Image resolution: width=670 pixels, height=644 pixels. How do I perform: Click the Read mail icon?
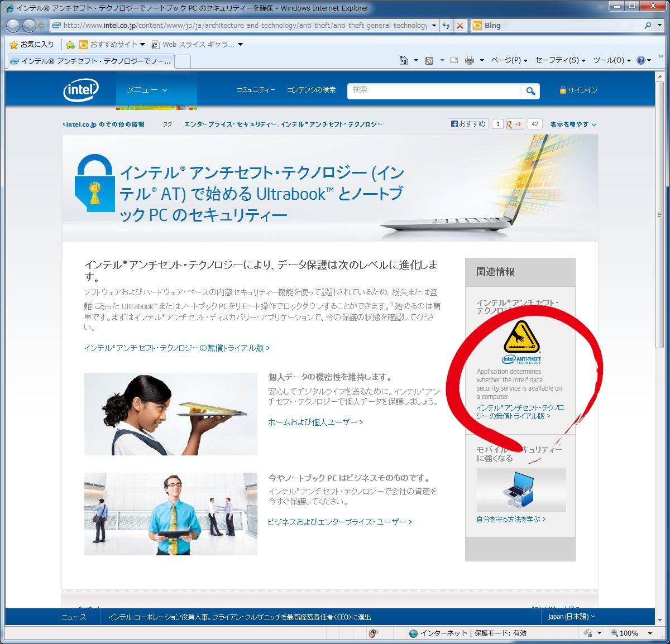pyautogui.click(x=454, y=60)
